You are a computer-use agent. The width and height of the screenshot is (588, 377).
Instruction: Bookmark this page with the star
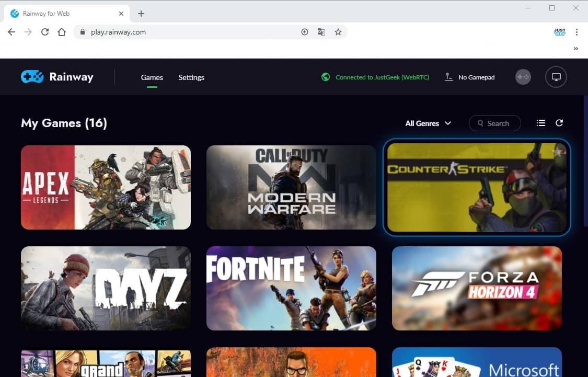tap(338, 32)
